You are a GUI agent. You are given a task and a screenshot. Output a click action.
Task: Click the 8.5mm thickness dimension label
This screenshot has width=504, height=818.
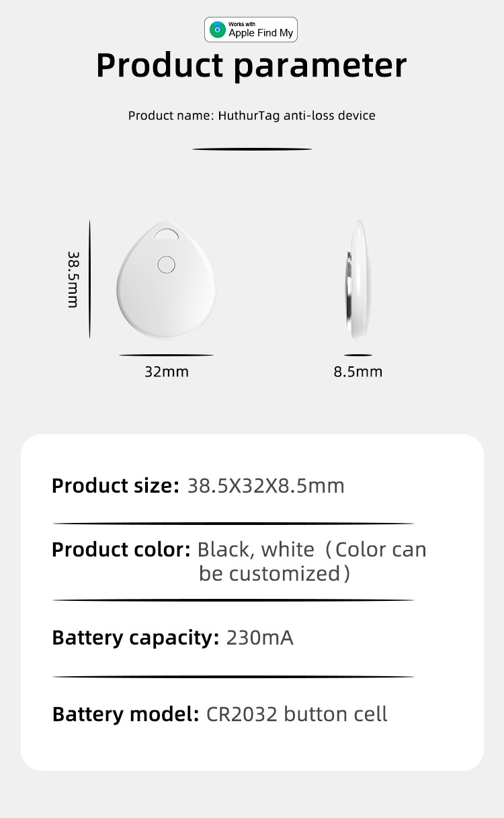(x=358, y=371)
